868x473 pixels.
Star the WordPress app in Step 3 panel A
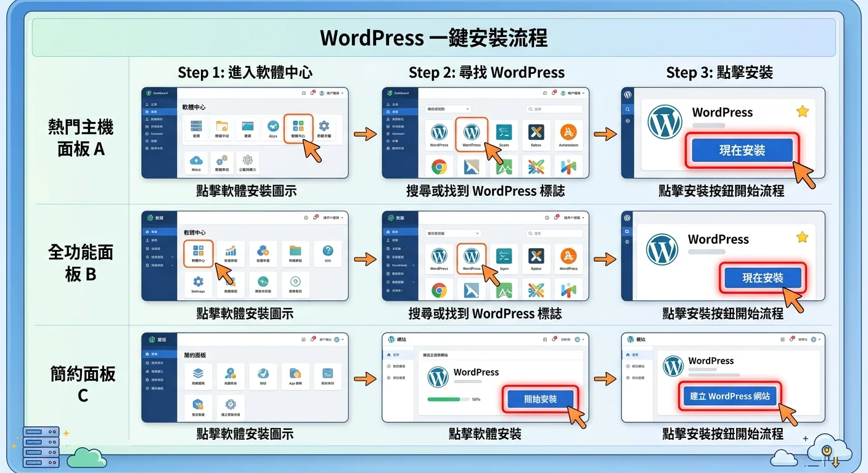[x=802, y=111]
